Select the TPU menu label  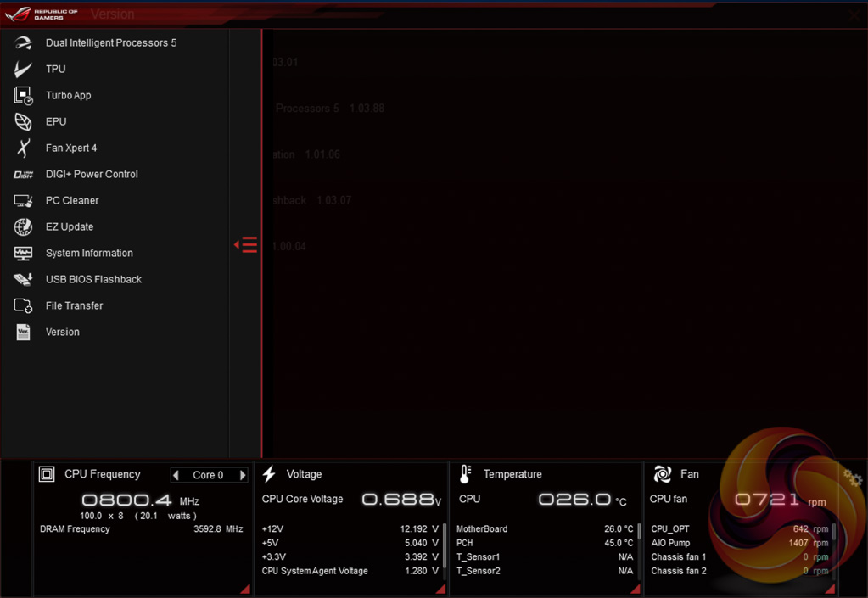tap(55, 70)
